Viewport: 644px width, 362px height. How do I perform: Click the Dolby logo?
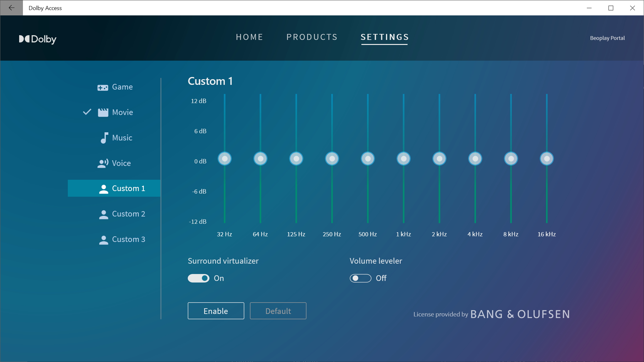(x=38, y=39)
